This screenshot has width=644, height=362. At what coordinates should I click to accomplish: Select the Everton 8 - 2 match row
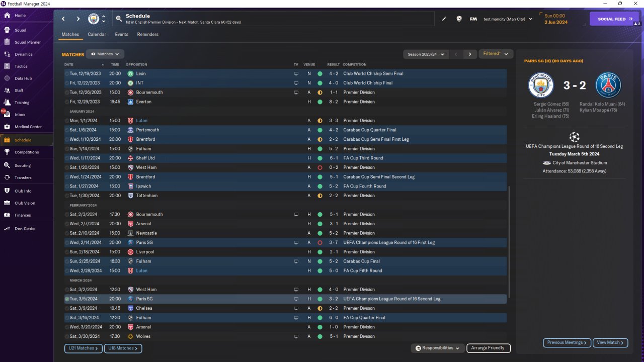coord(285,102)
